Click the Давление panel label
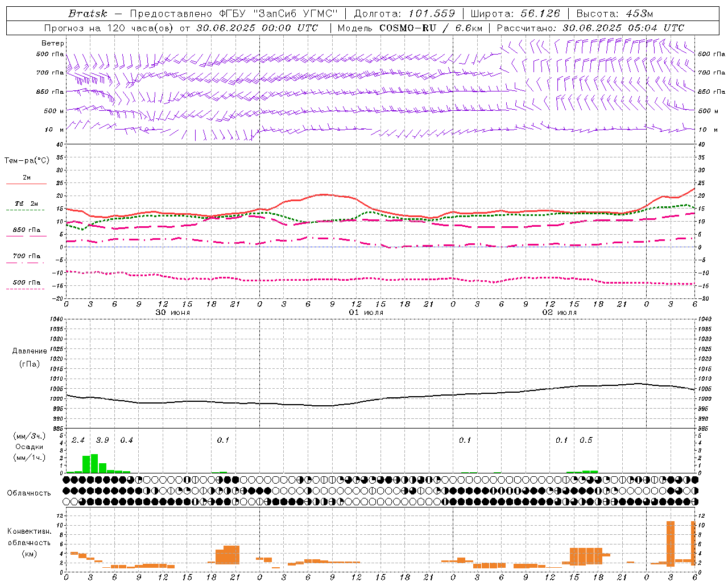Screen dimensions: 728x582 coord(29,351)
